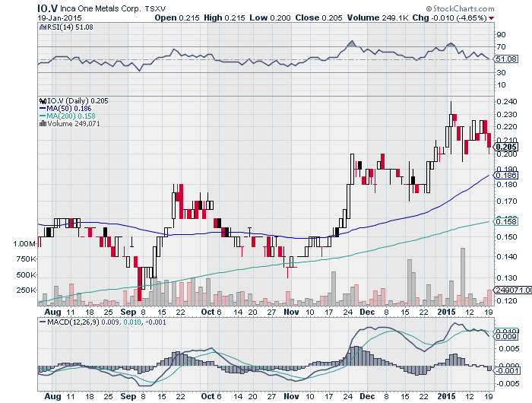Click the MA(50) value tag 0.186 on right axis
Viewport: 532px width, 403px height.
pos(504,176)
